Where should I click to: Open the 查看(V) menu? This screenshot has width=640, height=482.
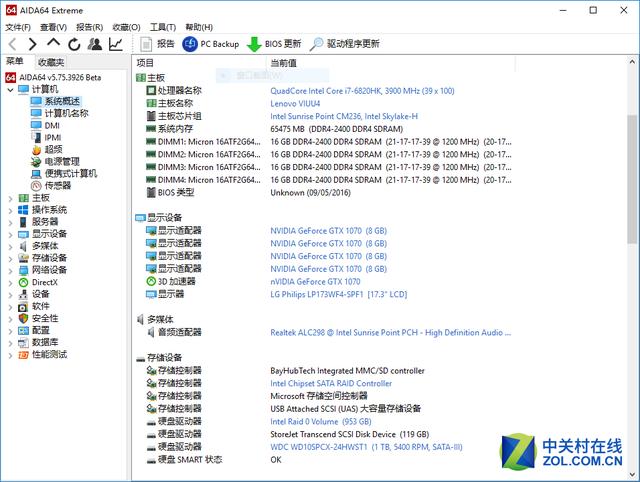[53, 27]
